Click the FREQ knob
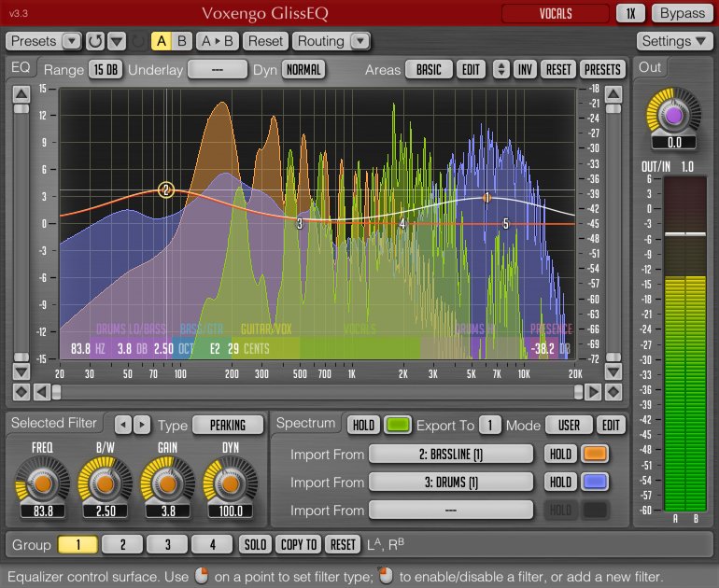The image size is (719, 588). pyautogui.click(x=43, y=483)
